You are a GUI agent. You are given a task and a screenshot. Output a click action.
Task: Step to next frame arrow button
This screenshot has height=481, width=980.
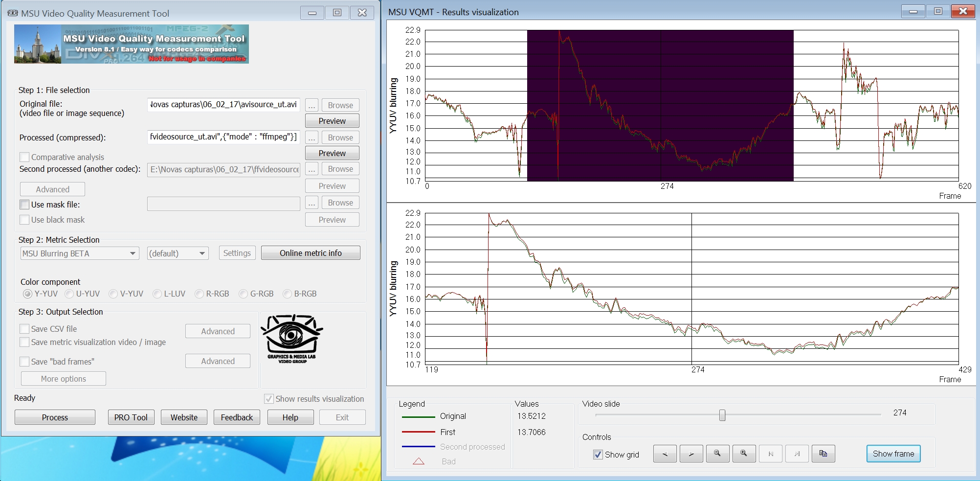coord(691,454)
